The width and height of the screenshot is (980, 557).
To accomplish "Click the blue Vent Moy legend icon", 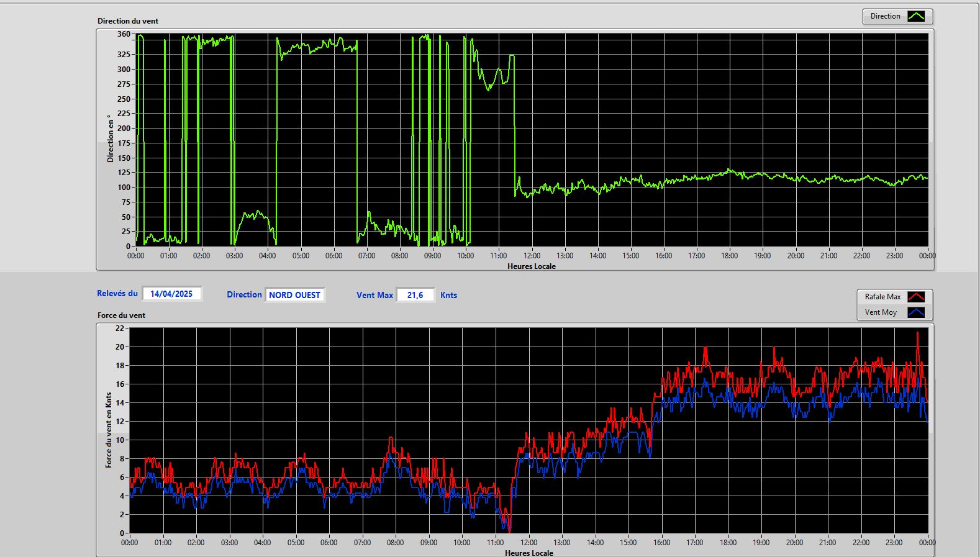I will [x=916, y=312].
